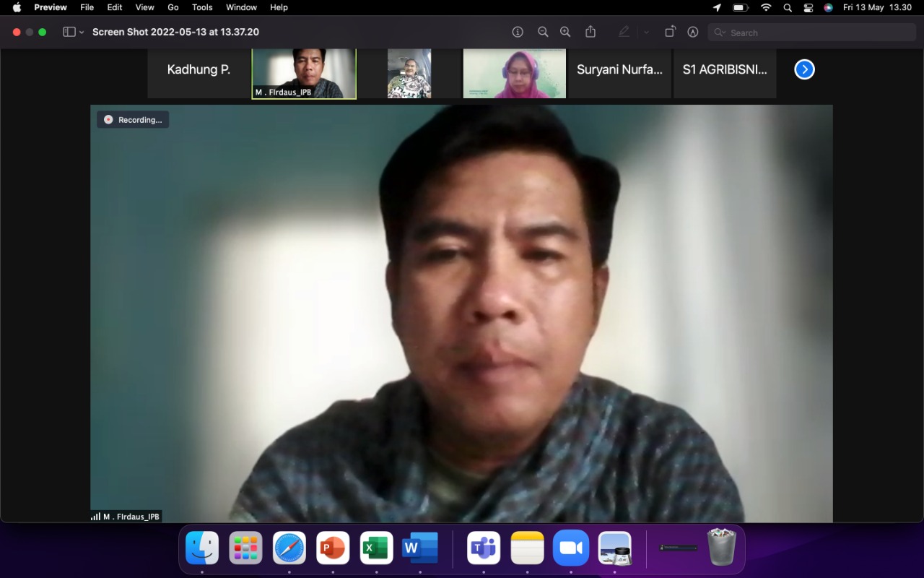
Task: Open the Tools menu
Action: coord(202,7)
